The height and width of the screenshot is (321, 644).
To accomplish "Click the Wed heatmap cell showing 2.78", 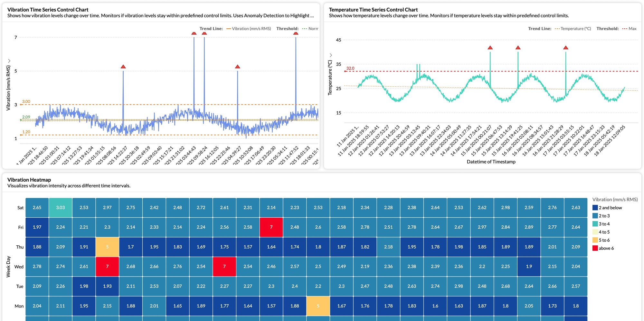I will point(37,267).
